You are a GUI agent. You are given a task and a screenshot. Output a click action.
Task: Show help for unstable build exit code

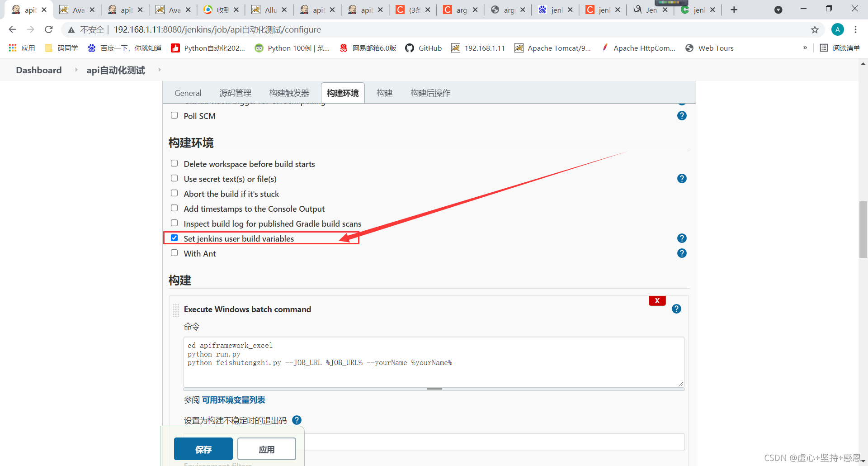[297, 420]
